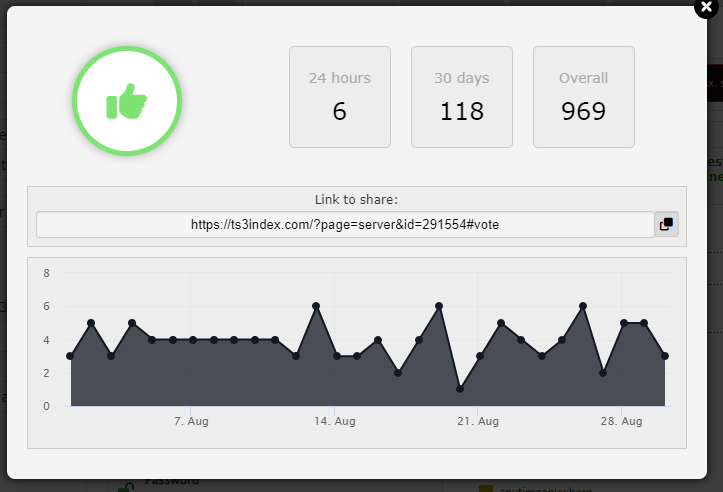Click the 24 hours vote count box
This screenshot has width=723, height=492.
tap(339, 97)
